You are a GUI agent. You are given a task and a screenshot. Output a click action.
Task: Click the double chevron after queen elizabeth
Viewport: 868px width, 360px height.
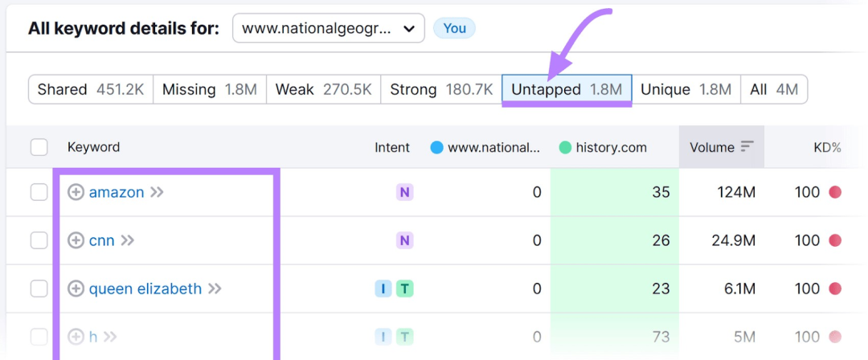[x=215, y=288]
